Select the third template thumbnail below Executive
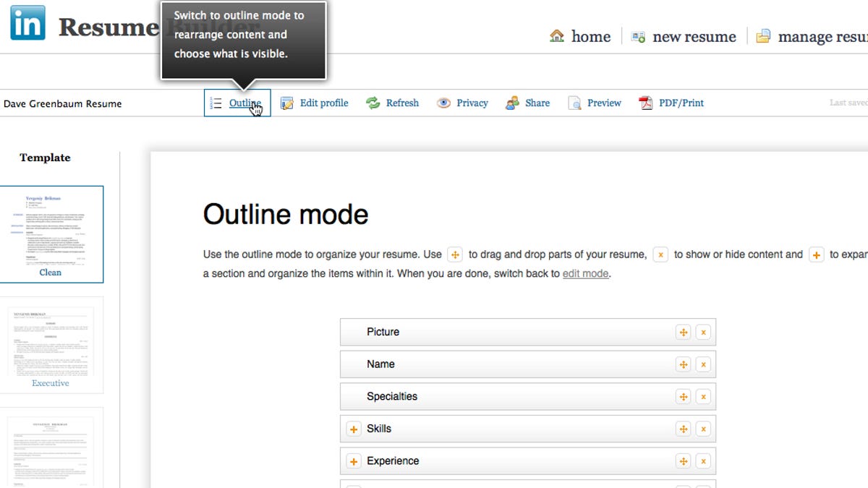The image size is (868, 488). pyautogui.click(x=51, y=448)
